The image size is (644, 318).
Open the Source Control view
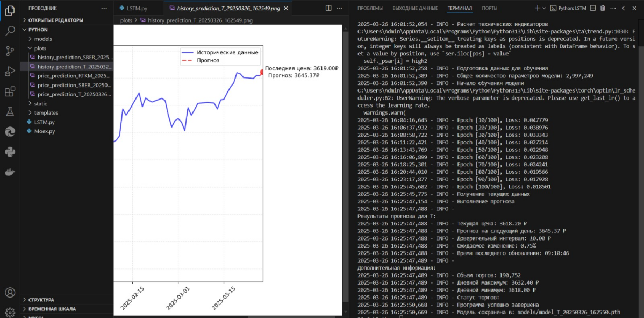(10, 51)
